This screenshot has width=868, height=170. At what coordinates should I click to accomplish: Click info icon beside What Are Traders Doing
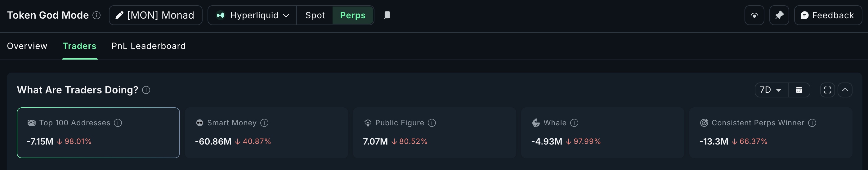tap(146, 90)
